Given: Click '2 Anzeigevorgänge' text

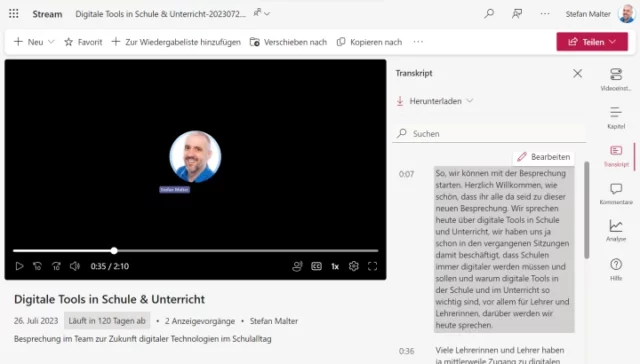Looking at the screenshot, I should click(x=200, y=321).
